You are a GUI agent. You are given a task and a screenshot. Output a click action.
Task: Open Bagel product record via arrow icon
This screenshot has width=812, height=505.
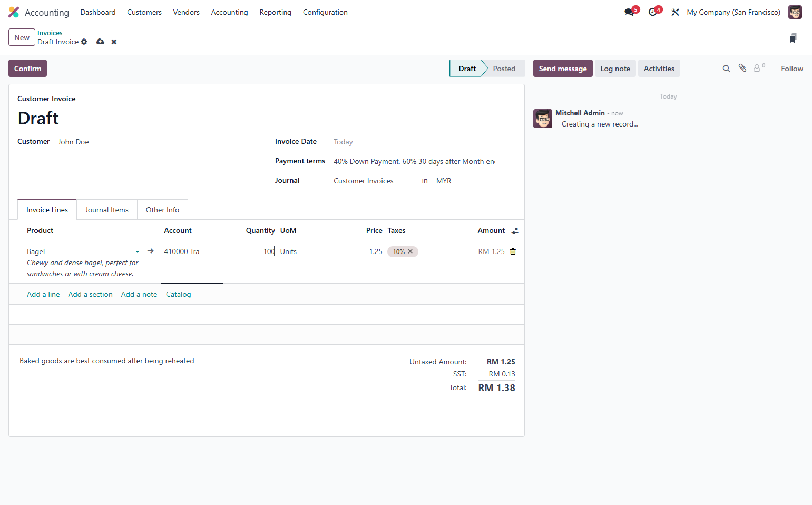click(151, 251)
